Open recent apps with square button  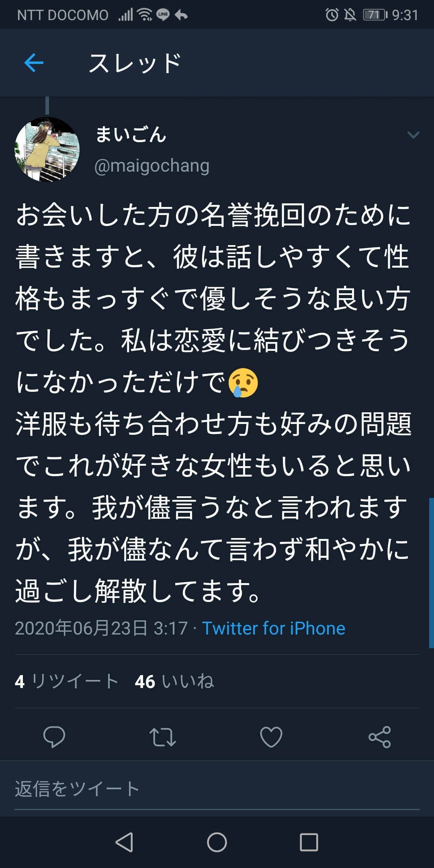[x=309, y=842]
